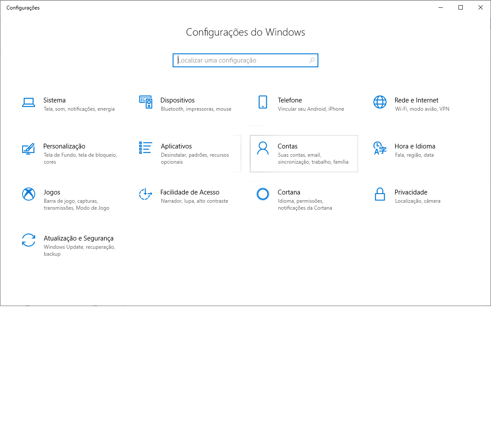Select the Privacidade padlock icon
491x448 pixels.
tap(380, 194)
